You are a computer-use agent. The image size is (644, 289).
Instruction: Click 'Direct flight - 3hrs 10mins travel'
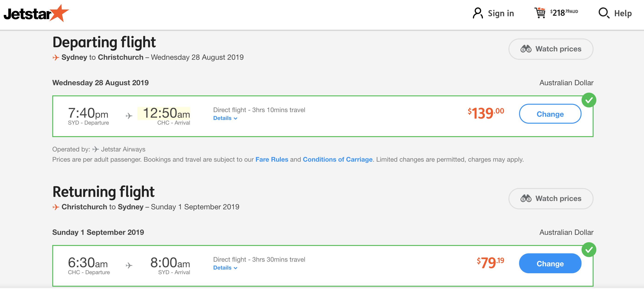pos(259,110)
